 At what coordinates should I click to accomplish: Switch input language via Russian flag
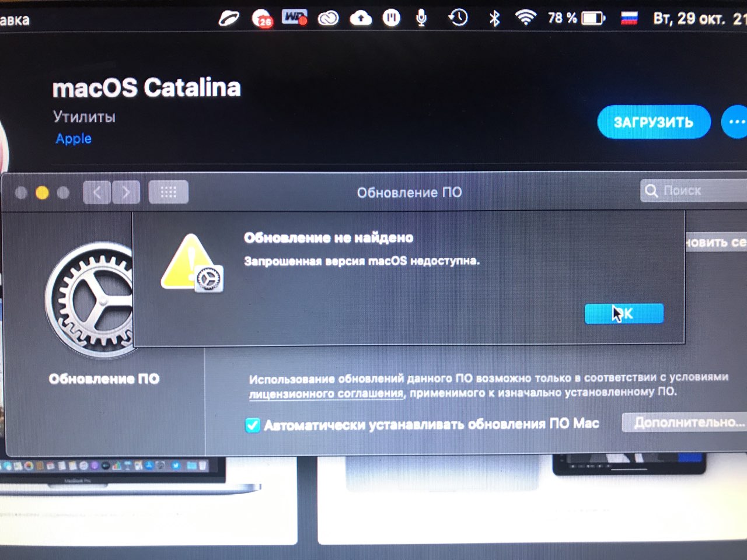pos(629,18)
